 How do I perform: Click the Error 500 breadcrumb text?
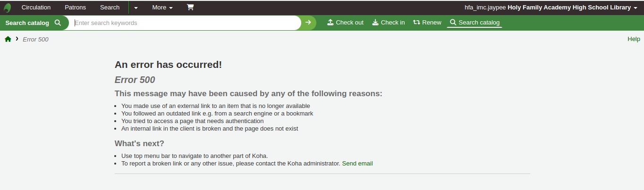click(35, 40)
